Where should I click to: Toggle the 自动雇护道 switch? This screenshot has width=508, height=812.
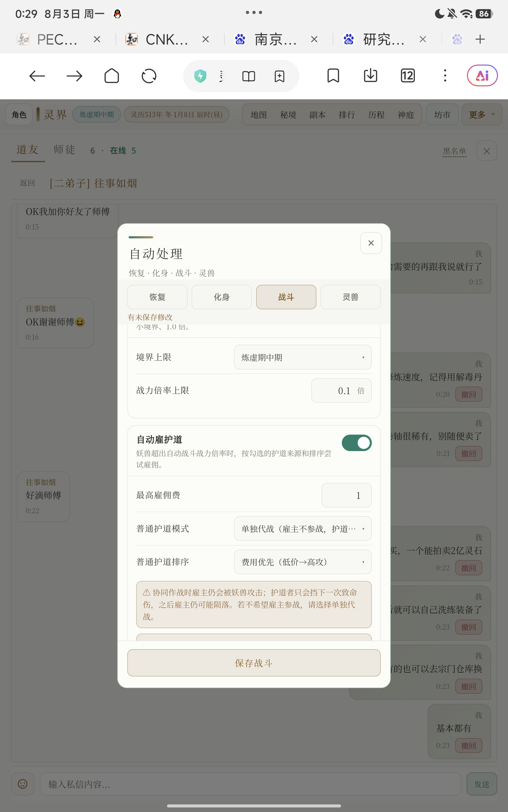[x=356, y=443]
